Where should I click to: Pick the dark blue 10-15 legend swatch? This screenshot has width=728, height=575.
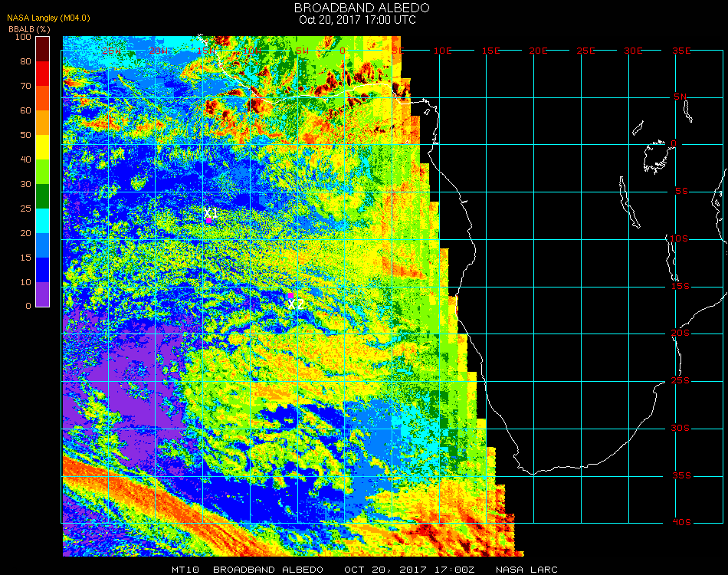42,270
